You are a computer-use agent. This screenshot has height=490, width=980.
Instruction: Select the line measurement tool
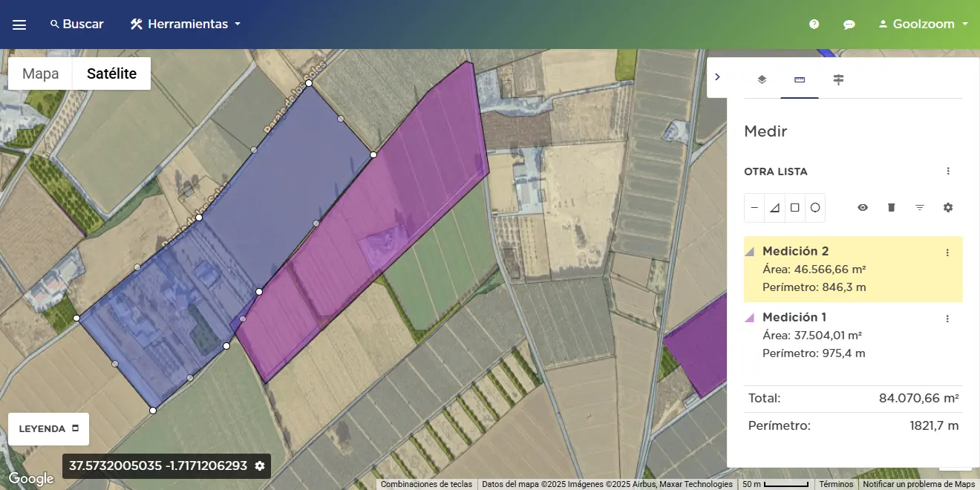[754, 208]
